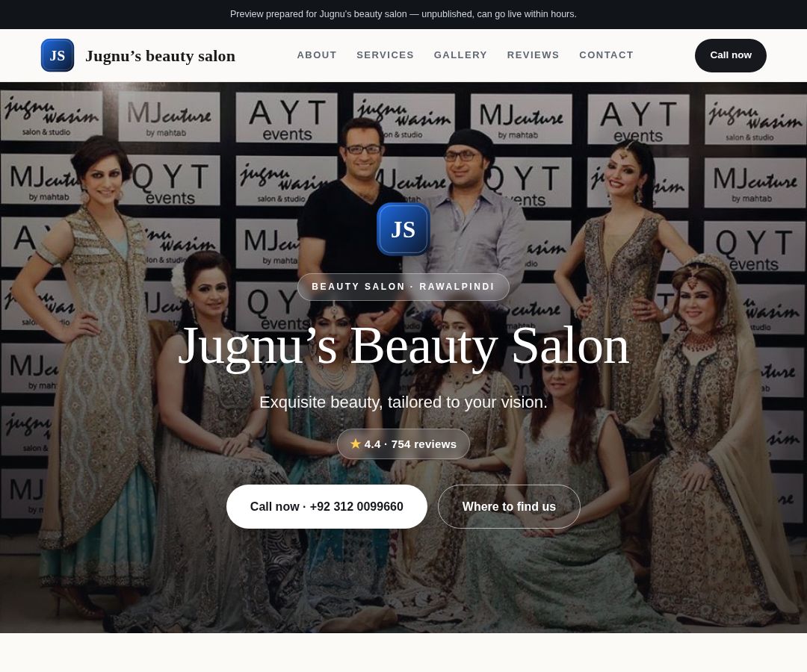Click the tagline Exquisite beauty, tailored text
Screen dimensions: 807x672
(x=403, y=402)
